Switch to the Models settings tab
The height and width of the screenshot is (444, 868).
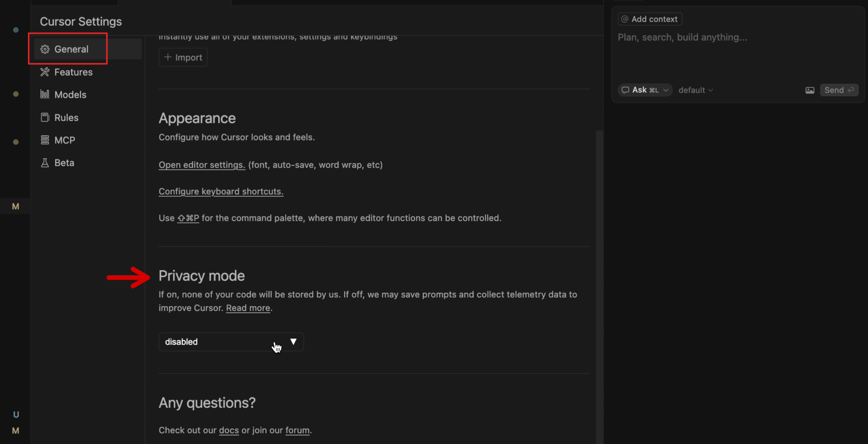(70, 95)
